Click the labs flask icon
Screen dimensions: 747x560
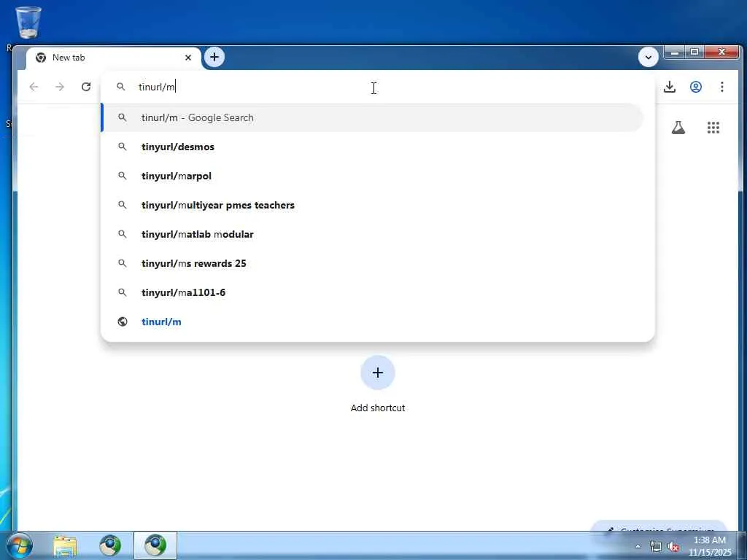tap(678, 127)
